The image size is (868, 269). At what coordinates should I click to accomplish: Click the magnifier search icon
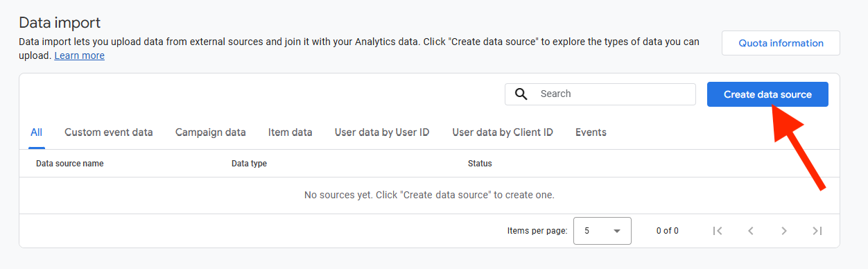(521, 94)
